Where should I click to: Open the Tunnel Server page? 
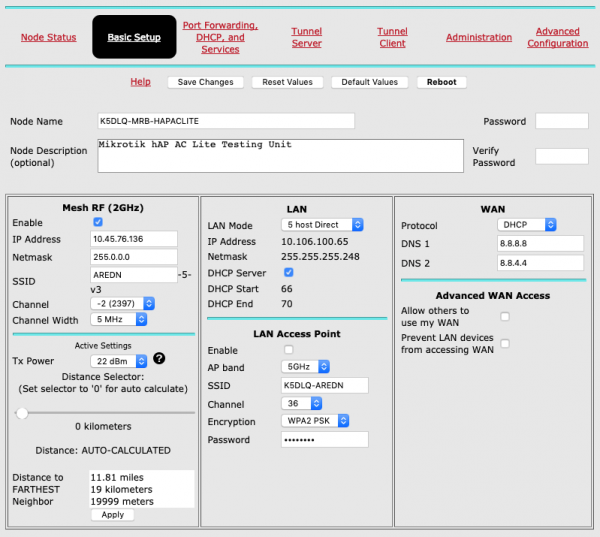307,37
